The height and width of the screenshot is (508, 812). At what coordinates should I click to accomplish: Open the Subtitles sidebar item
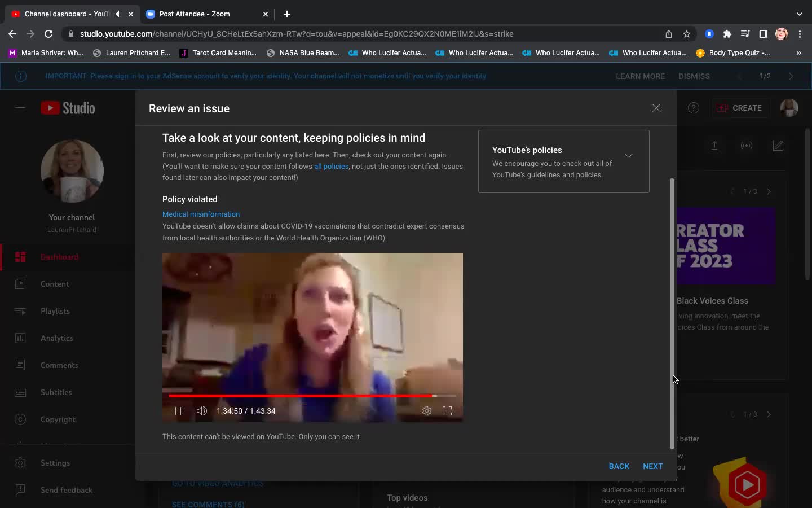(68, 392)
